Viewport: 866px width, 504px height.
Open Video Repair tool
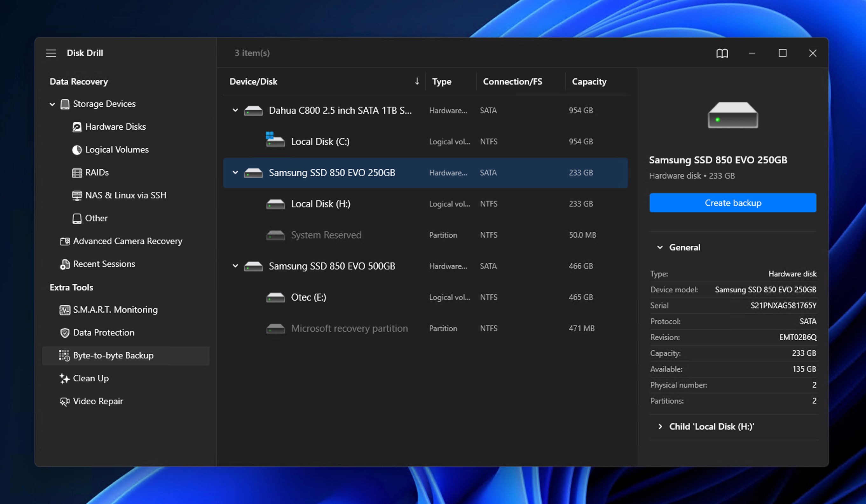tap(98, 401)
